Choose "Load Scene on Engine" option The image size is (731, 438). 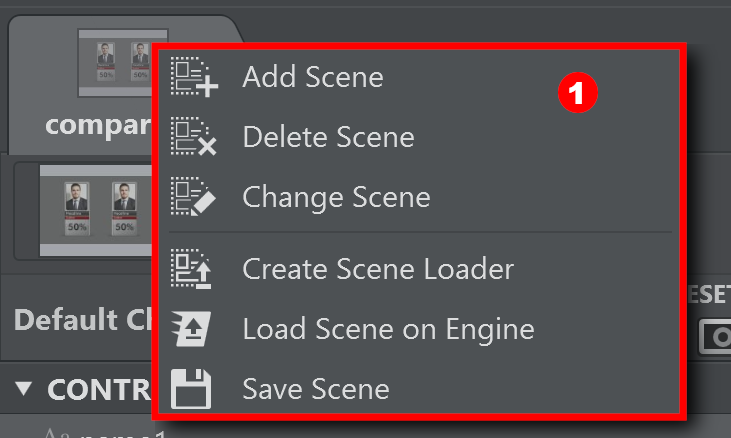(x=388, y=329)
